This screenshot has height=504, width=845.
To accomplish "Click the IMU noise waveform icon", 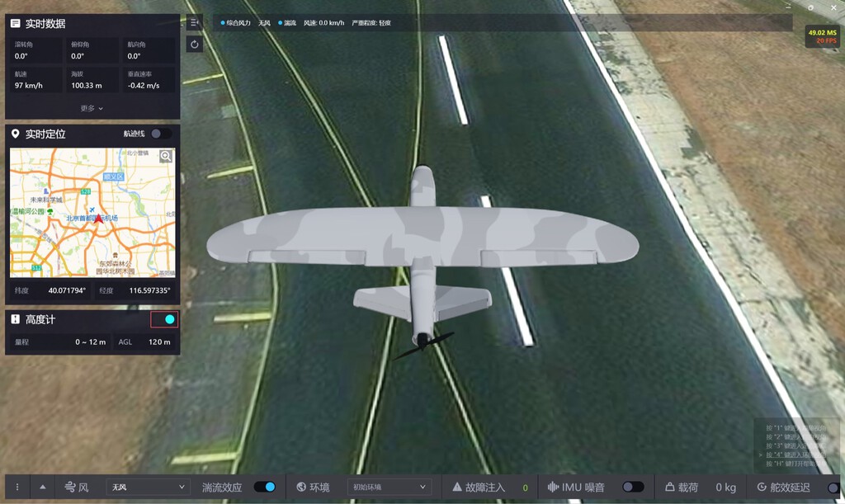I will tap(553, 488).
